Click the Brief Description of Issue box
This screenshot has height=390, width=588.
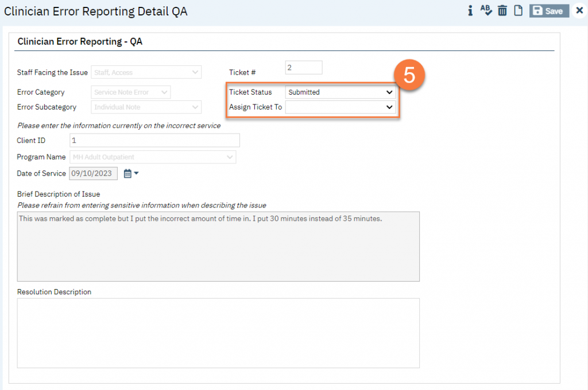pyautogui.click(x=218, y=247)
